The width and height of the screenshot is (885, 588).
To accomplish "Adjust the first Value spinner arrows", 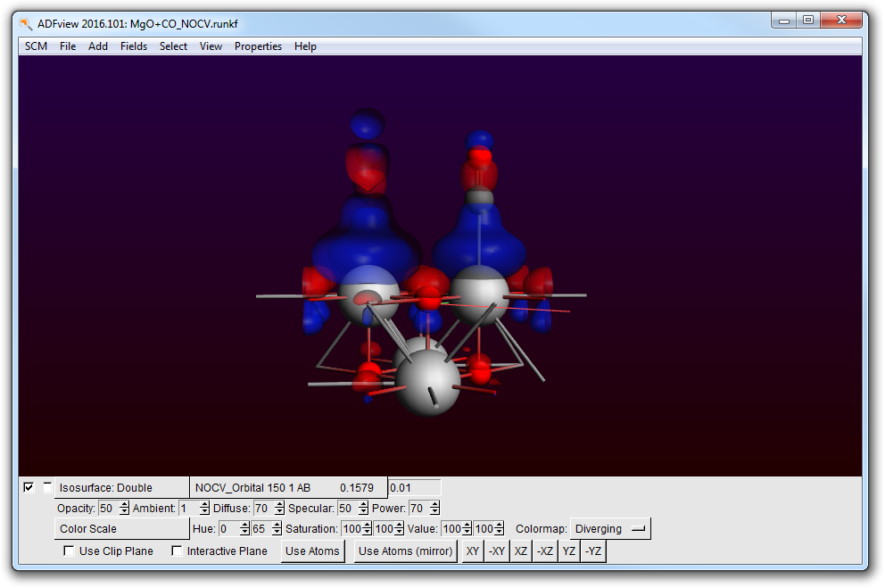I will (x=467, y=529).
